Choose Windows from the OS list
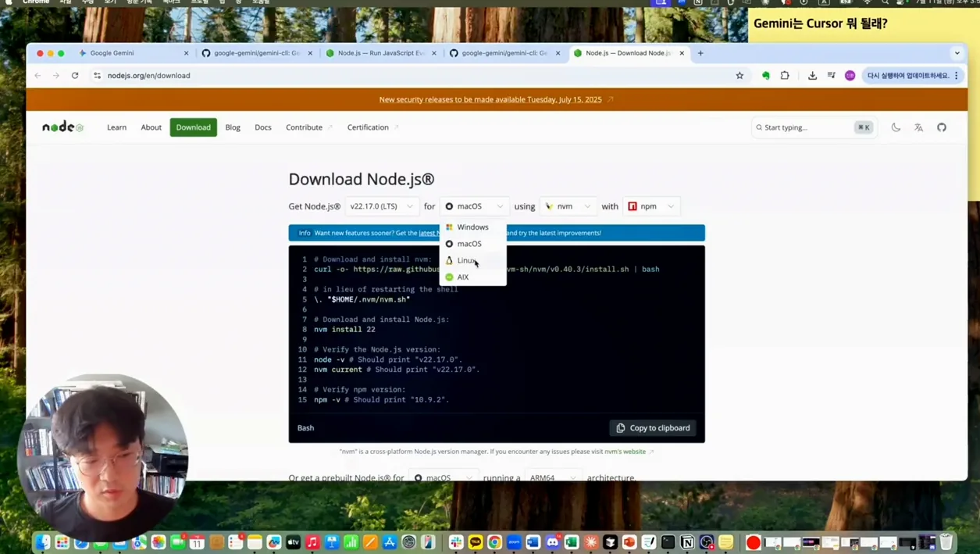The width and height of the screenshot is (980, 554). tap(473, 227)
